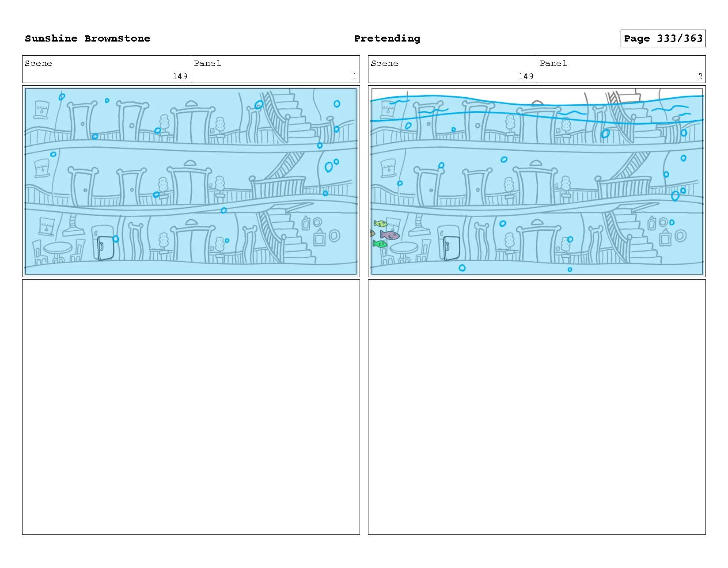Click the panel 1 storyboard thumbnail
728x568 pixels.
click(191, 181)
